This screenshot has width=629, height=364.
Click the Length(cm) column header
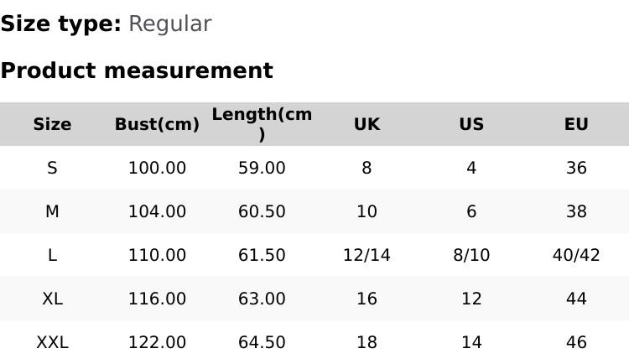262,124
